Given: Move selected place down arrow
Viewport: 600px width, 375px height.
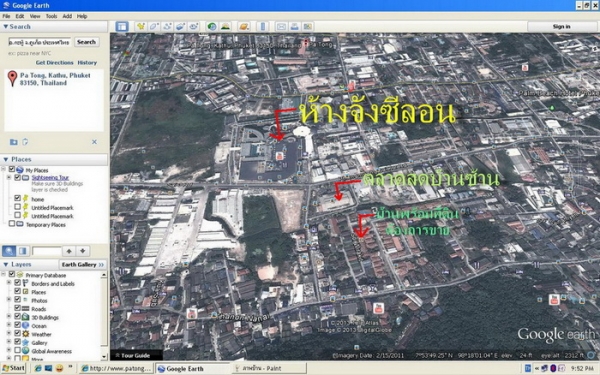Looking at the screenshot, I should click(x=82, y=251).
